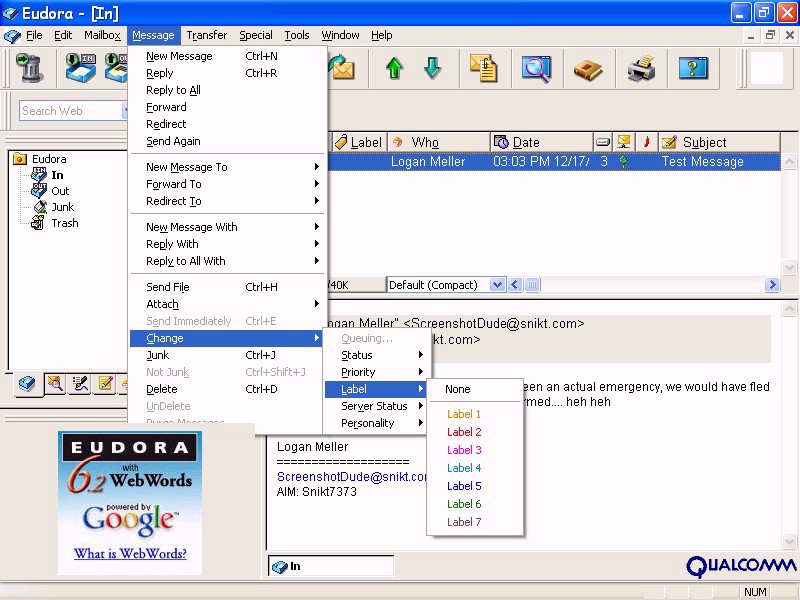Screen dimensions: 800x600
Task: Click the Attach File documents toolbar icon
Action: 484,67
